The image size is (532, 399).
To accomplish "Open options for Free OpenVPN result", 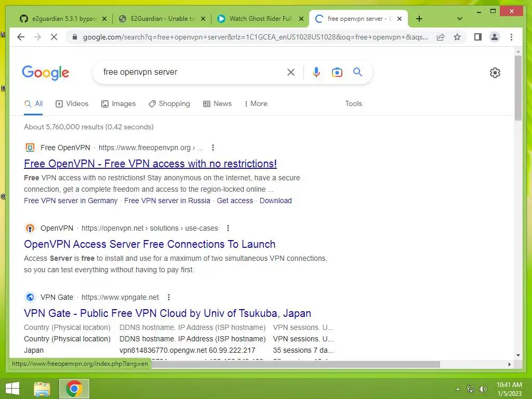I will pos(212,148).
